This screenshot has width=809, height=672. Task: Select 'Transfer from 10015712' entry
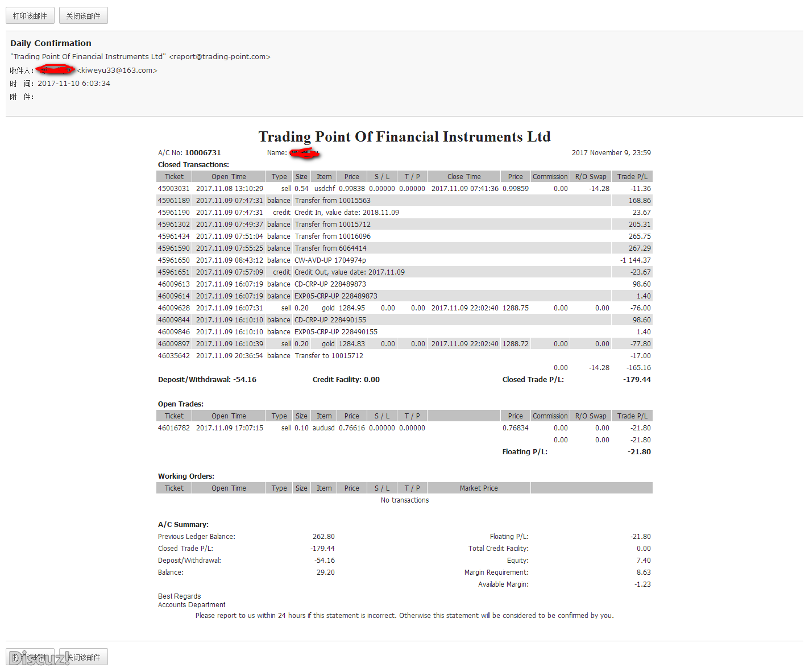pos(333,225)
